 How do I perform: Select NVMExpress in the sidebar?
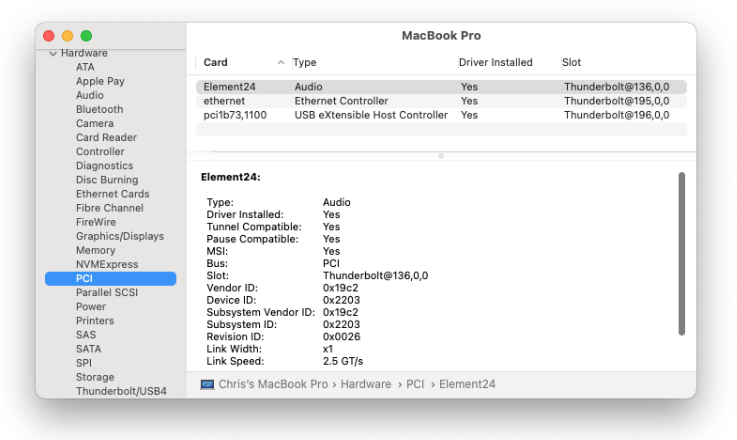click(107, 265)
